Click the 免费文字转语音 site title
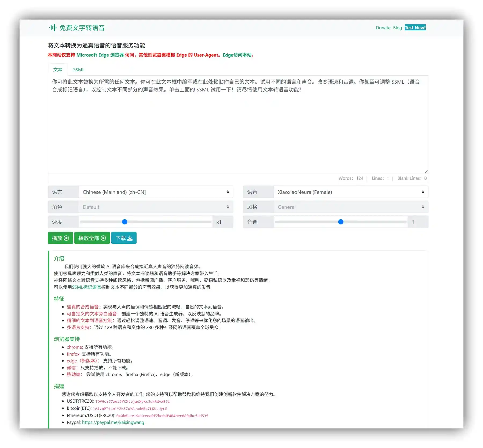This screenshot has width=483, height=448. point(82,28)
